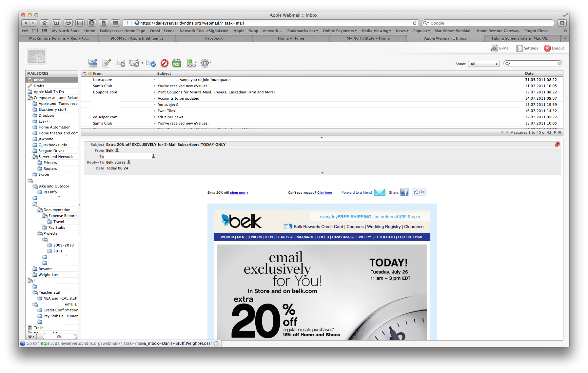Mark message as junk with the red prohibition icon

coord(165,63)
